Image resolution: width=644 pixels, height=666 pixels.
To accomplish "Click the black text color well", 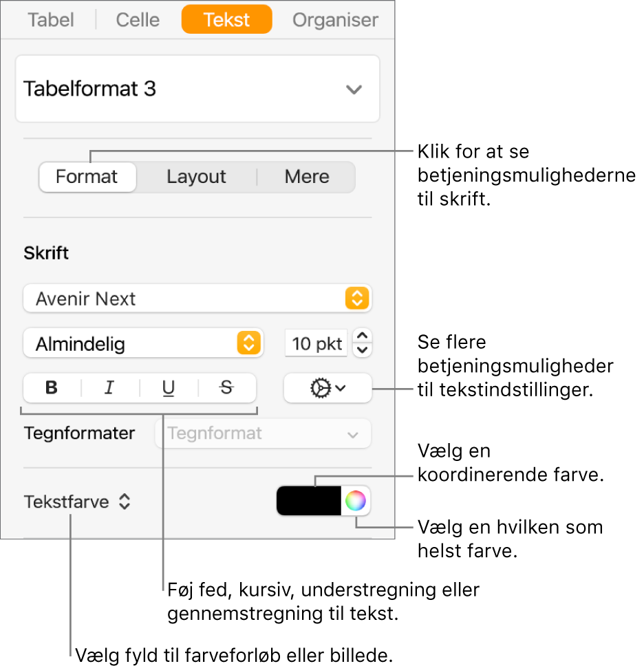I will coord(309,501).
